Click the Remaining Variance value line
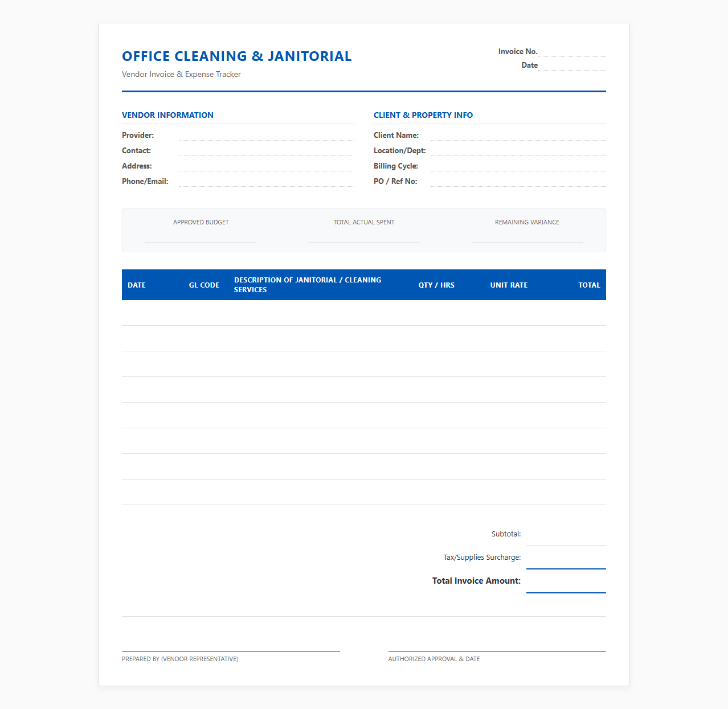Screen dimensions: 728x709 click(x=527, y=236)
